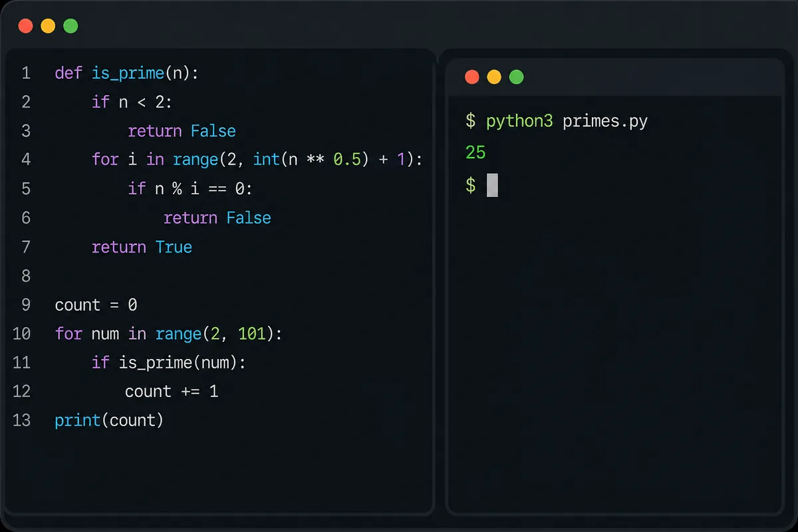Image resolution: width=798 pixels, height=532 pixels.
Task: Click the 'def' keyword on line 1
Action: point(68,72)
